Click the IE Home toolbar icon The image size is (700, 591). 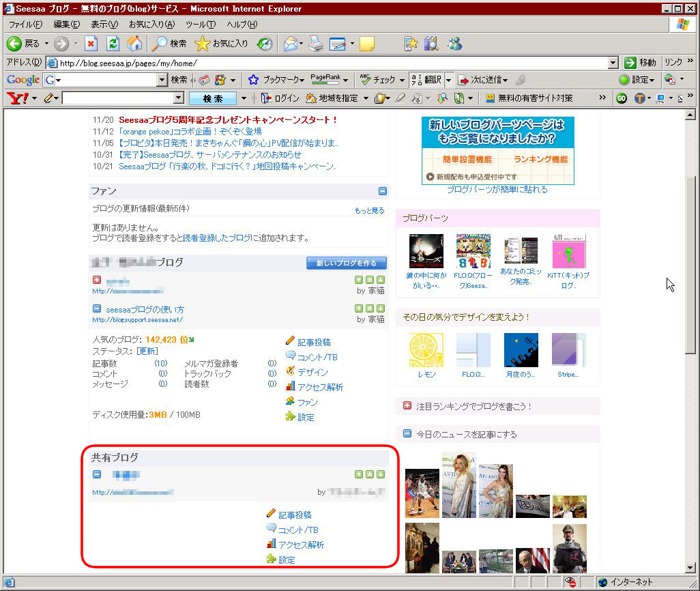pyautogui.click(x=134, y=44)
